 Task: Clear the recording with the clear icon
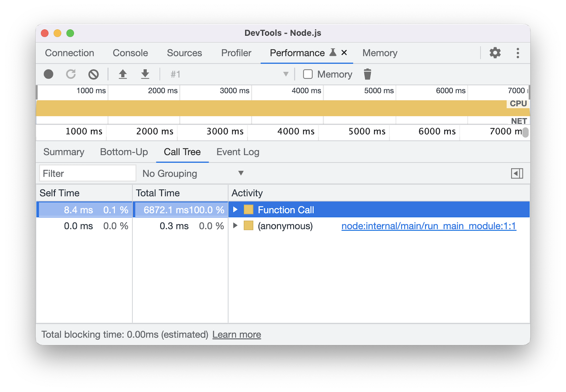point(93,74)
